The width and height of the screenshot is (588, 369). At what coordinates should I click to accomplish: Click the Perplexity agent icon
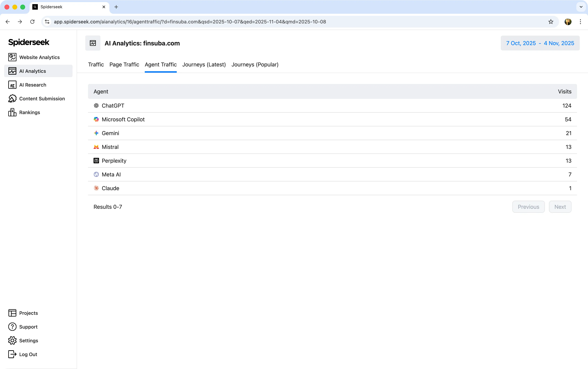(x=96, y=161)
